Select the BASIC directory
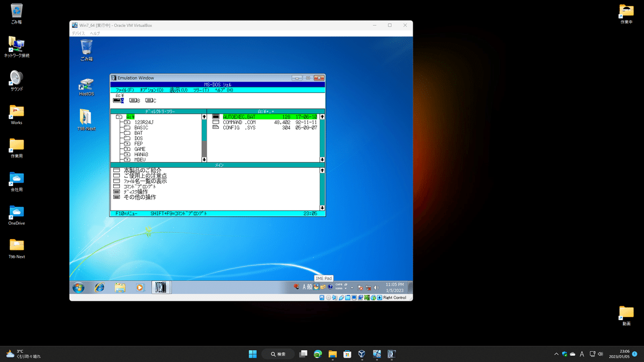The height and width of the screenshot is (362, 644). [141, 128]
